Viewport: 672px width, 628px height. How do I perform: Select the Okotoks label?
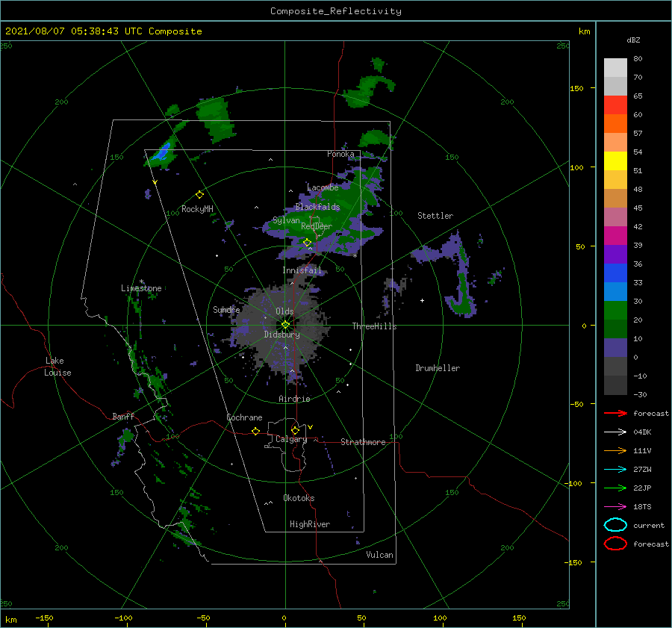(x=299, y=499)
